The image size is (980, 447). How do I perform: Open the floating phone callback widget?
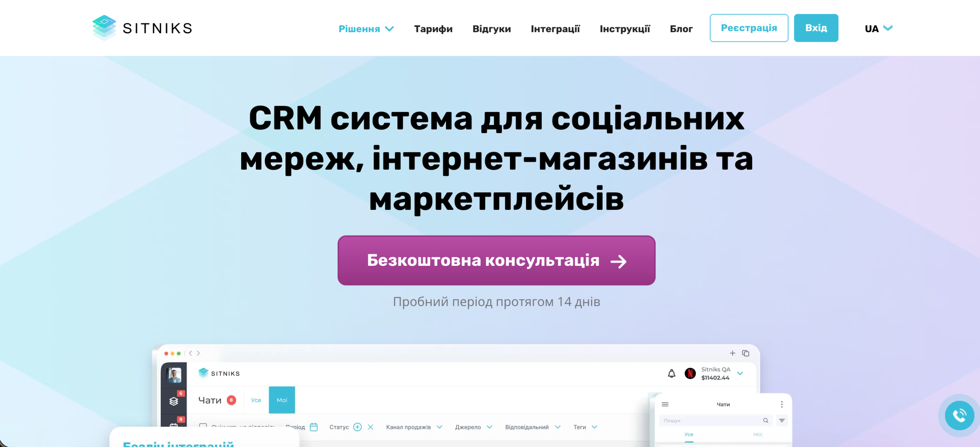959,415
